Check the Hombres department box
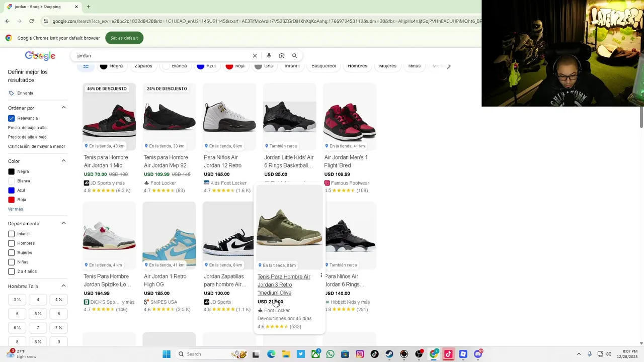Viewport: 644px width, 362px height. [11, 243]
